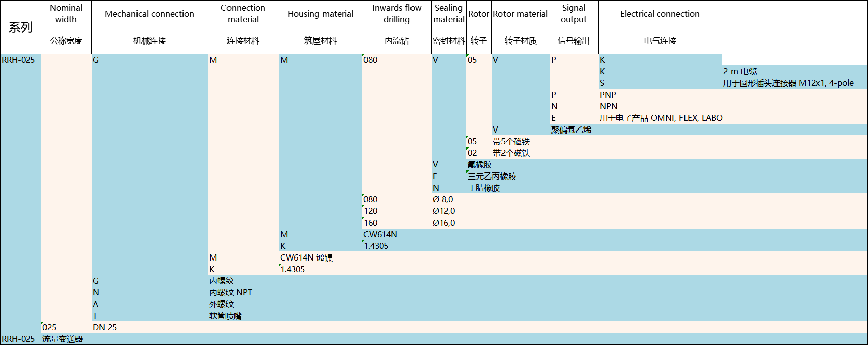Select the 系列 header cell
This screenshot has width=868, height=345.
[x=20, y=27]
